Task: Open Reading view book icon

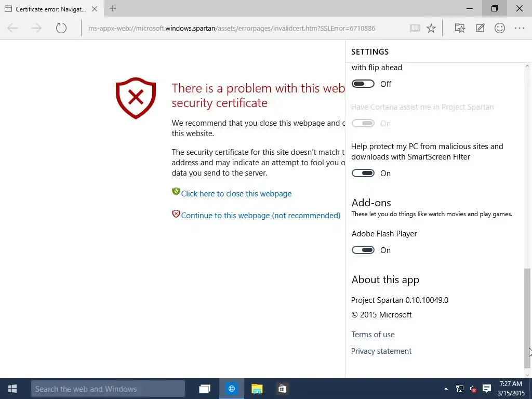Action: click(415, 28)
